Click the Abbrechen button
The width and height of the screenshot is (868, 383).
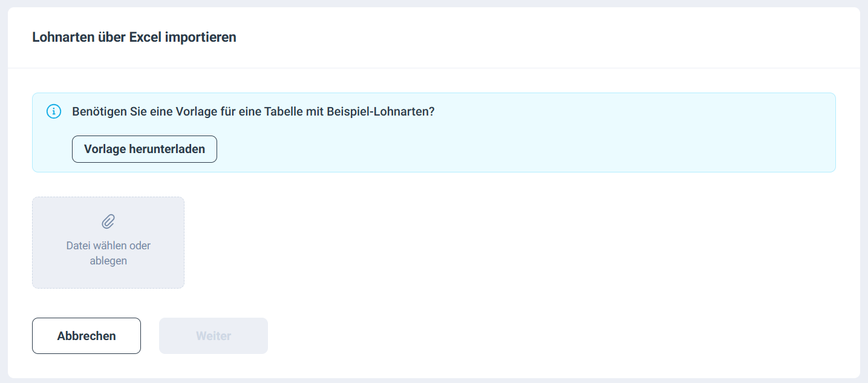coord(86,336)
